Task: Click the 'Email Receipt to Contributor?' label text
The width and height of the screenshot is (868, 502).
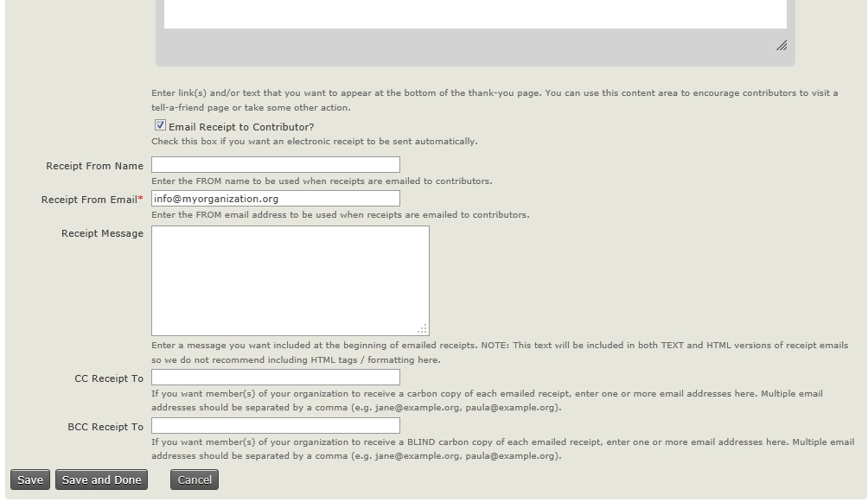Action: (241, 127)
